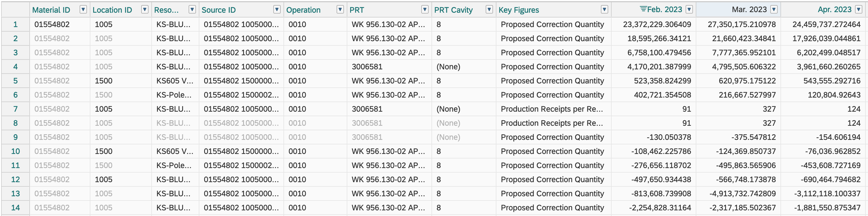This screenshot has height=216, width=868.
Task: Select row number 7 header
Action: point(16,109)
